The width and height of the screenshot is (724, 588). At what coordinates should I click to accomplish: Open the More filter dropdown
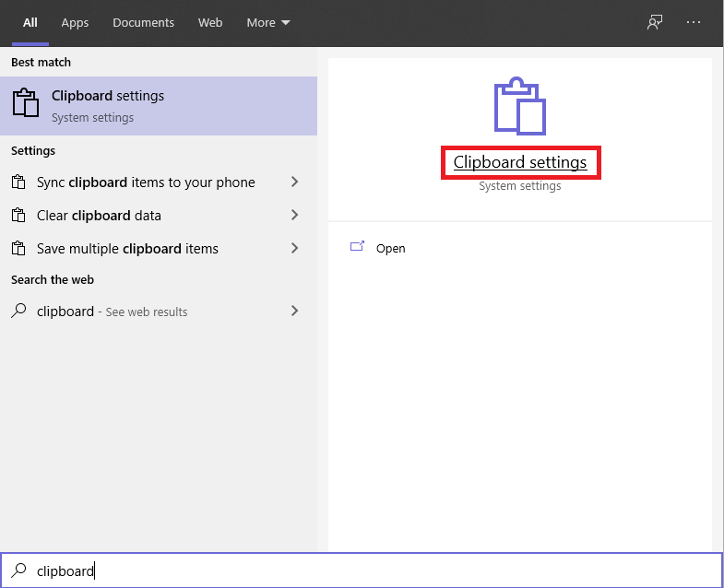click(268, 23)
